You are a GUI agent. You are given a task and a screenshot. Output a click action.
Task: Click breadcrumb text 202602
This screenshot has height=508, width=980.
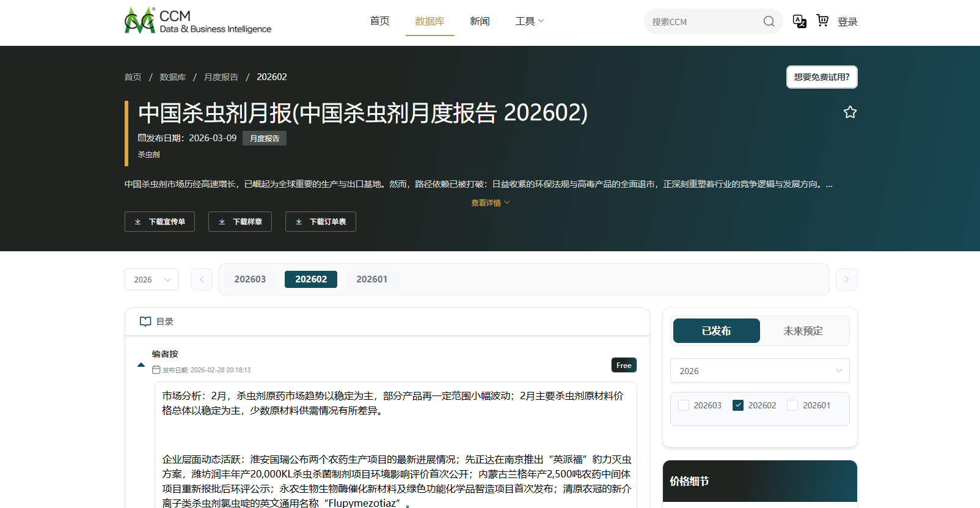point(272,77)
